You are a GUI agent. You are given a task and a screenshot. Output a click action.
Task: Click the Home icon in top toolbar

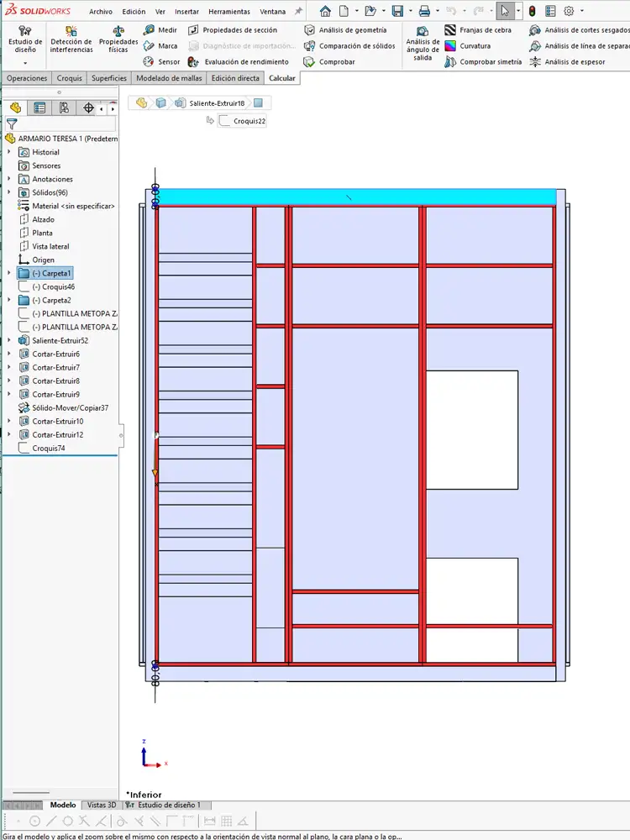pyautogui.click(x=325, y=11)
